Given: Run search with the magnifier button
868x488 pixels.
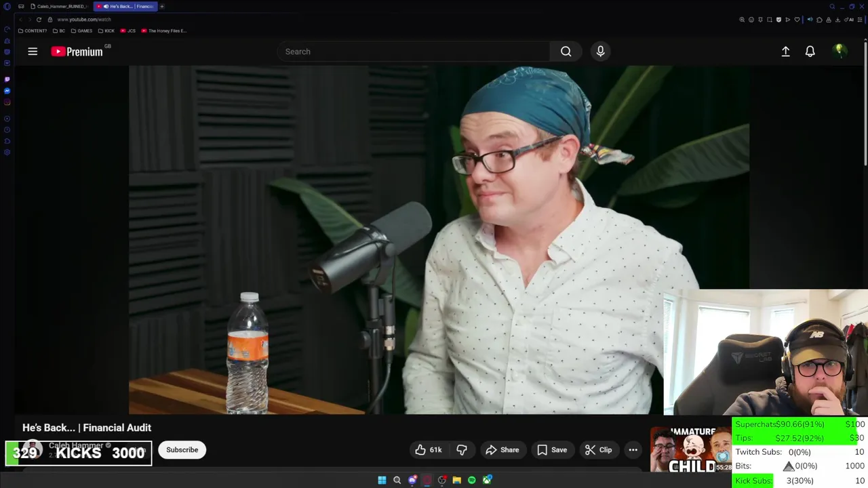Looking at the screenshot, I should point(566,52).
